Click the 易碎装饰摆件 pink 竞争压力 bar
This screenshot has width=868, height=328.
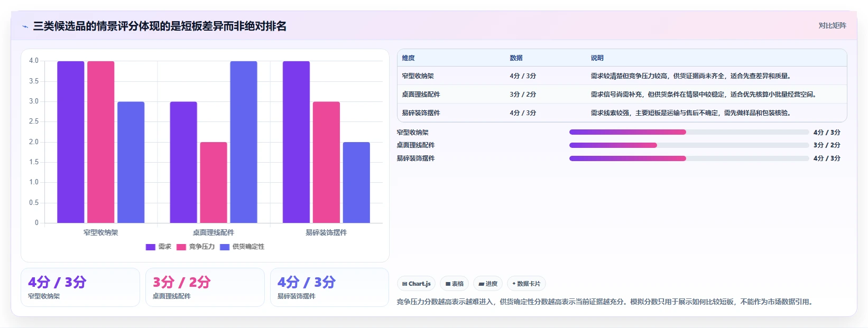pyautogui.click(x=326, y=162)
